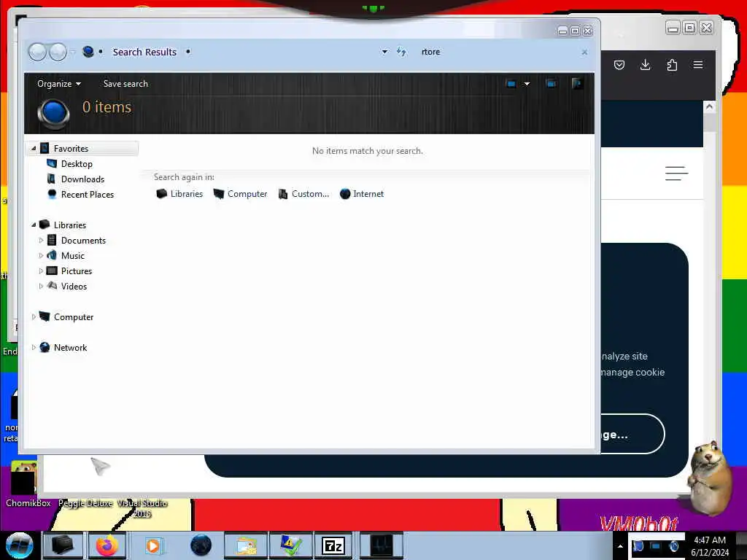This screenshot has width=747, height=560.
Task: Search again in Libraries
Action: point(179,194)
